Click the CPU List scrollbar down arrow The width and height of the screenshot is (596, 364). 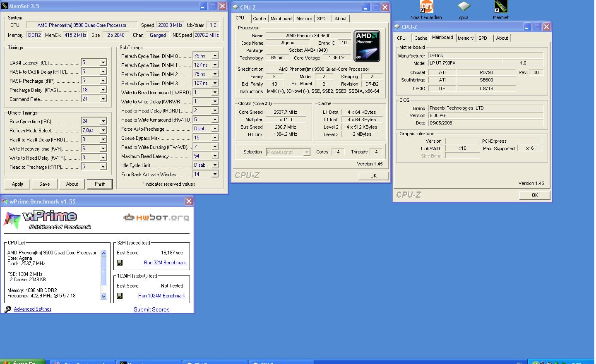click(x=104, y=296)
